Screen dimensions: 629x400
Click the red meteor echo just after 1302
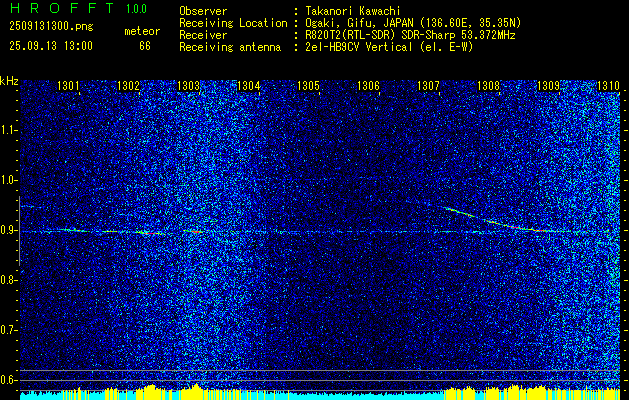pos(149,233)
